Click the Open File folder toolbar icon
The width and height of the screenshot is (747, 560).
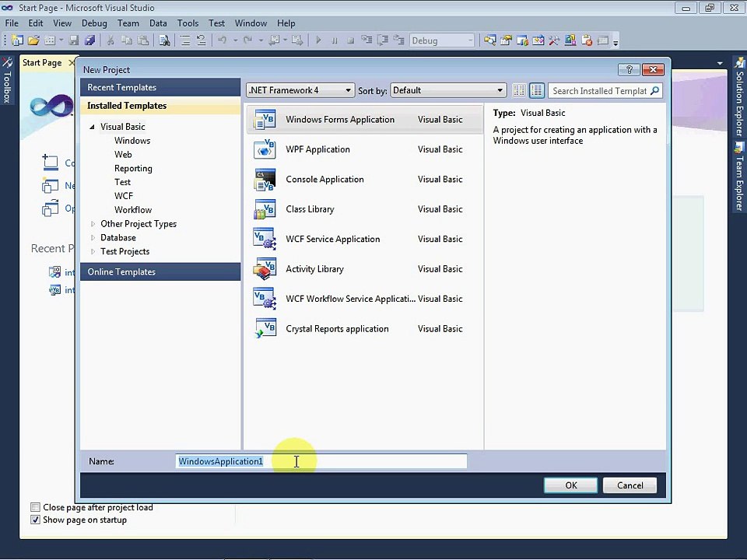(x=33, y=40)
